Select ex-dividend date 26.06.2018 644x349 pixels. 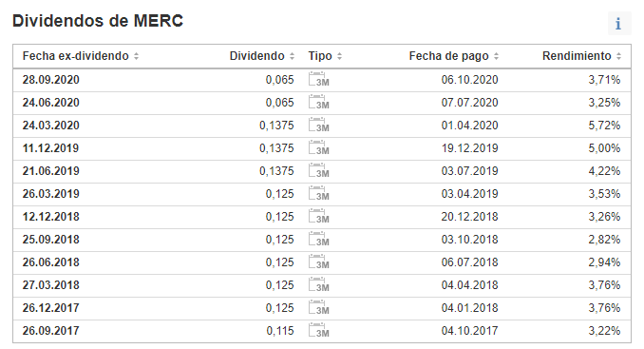[51, 262]
